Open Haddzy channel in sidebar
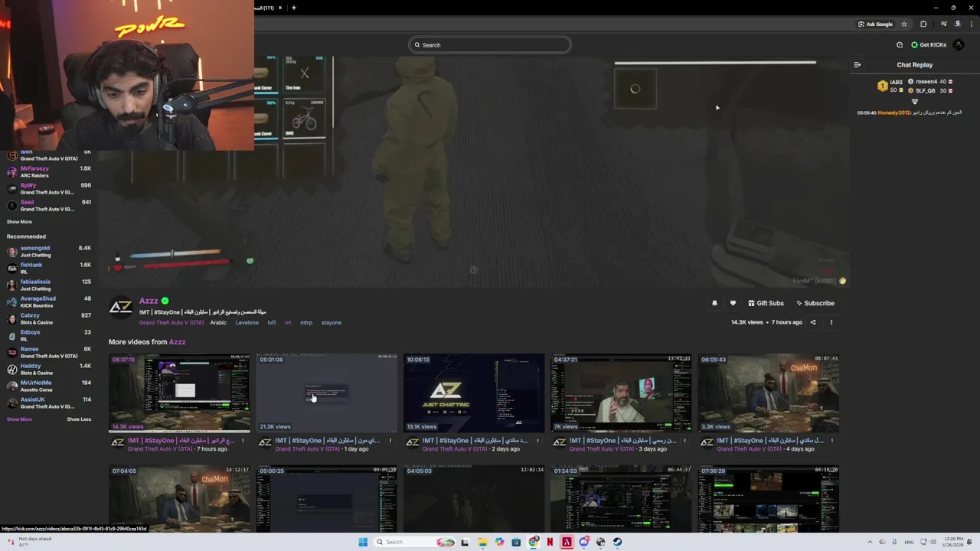The height and width of the screenshot is (551, 980). coord(48,369)
